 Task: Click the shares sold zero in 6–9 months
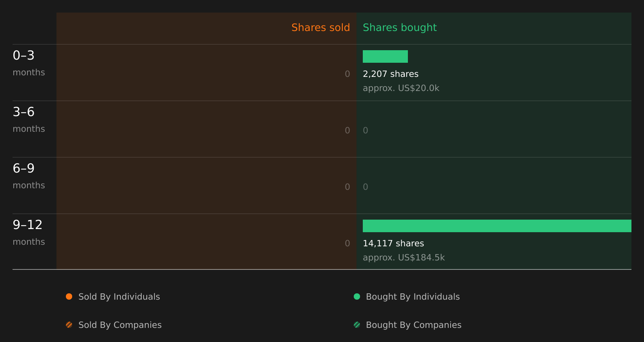[347, 187]
